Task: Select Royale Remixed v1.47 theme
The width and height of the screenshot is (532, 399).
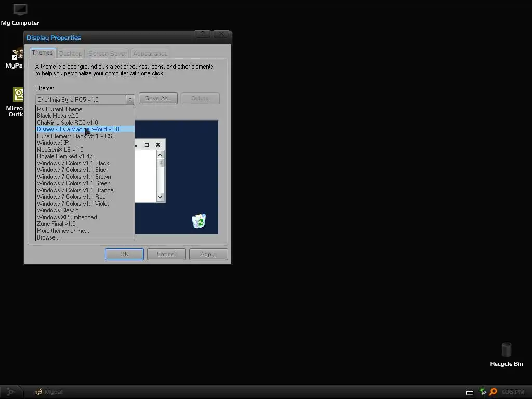Action: coord(85,156)
